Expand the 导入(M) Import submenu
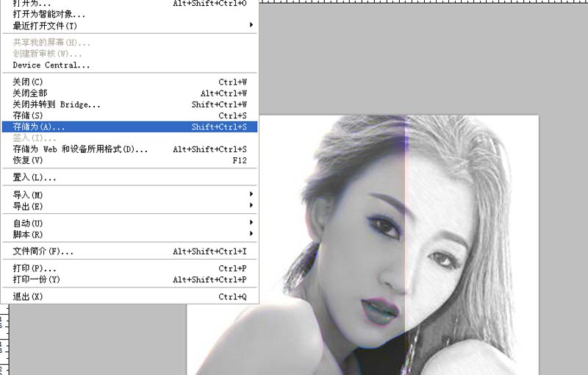The height and width of the screenshot is (375, 588). tap(28, 195)
